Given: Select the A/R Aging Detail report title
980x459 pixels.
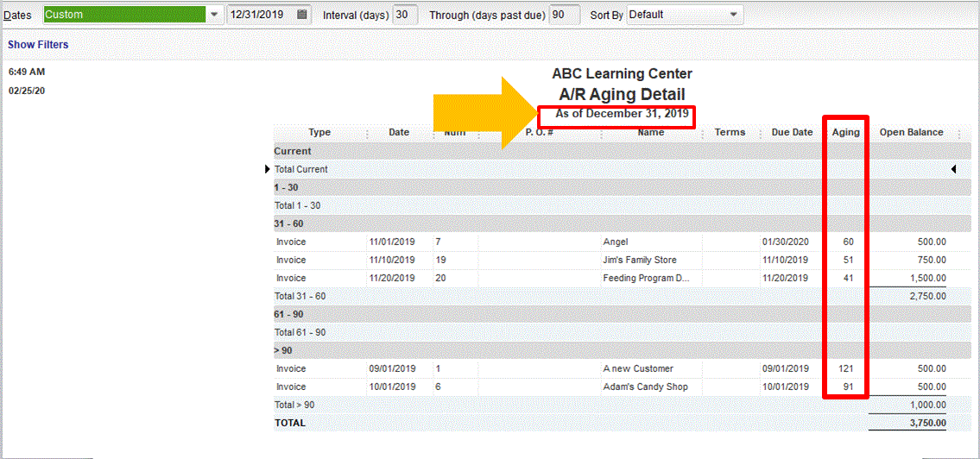Looking at the screenshot, I should pyautogui.click(x=622, y=94).
